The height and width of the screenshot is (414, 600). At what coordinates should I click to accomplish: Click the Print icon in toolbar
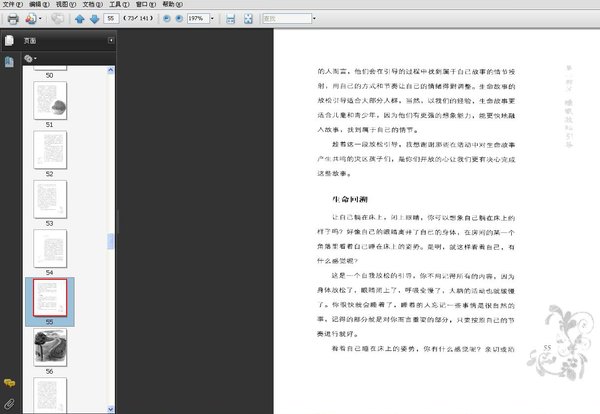coord(13,18)
